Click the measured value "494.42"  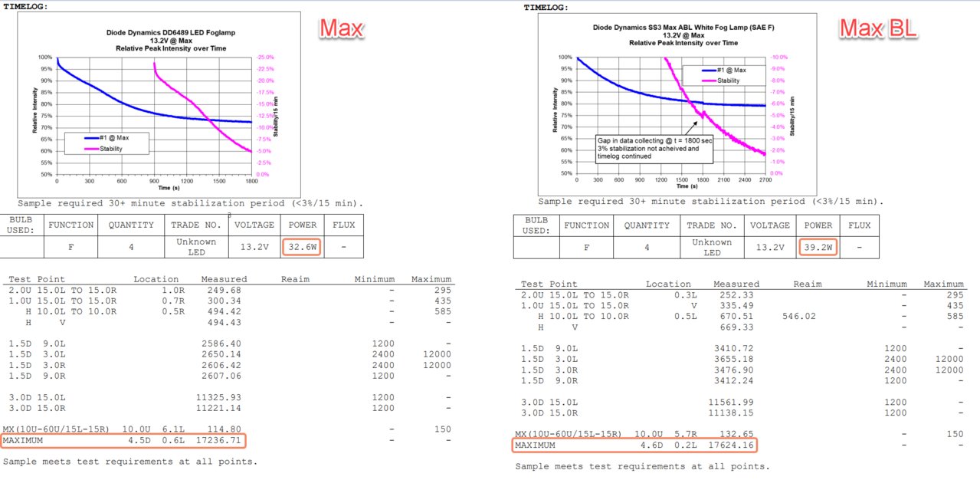(x=225, y=311)
